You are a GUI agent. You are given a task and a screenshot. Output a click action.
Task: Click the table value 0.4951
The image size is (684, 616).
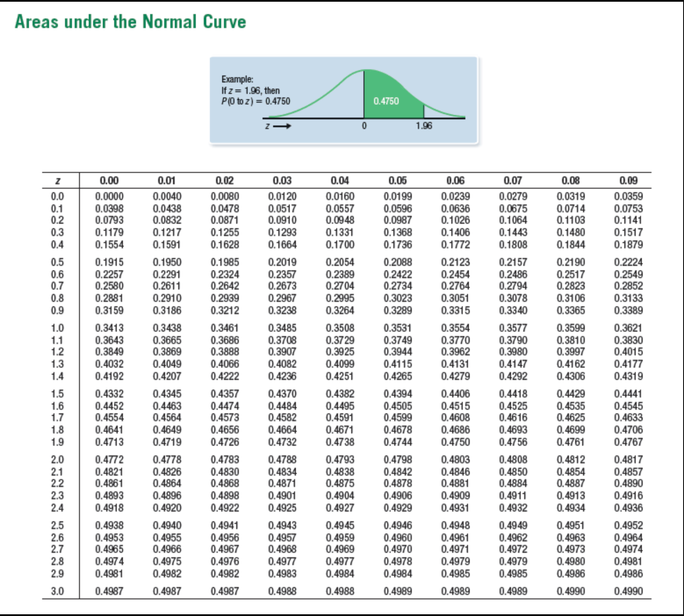[571, 526]
